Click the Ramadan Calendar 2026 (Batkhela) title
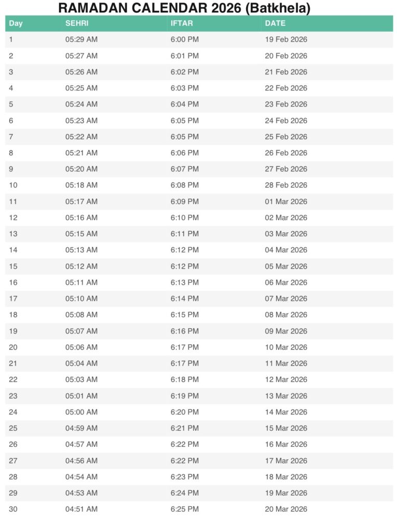 pos(184,8)
